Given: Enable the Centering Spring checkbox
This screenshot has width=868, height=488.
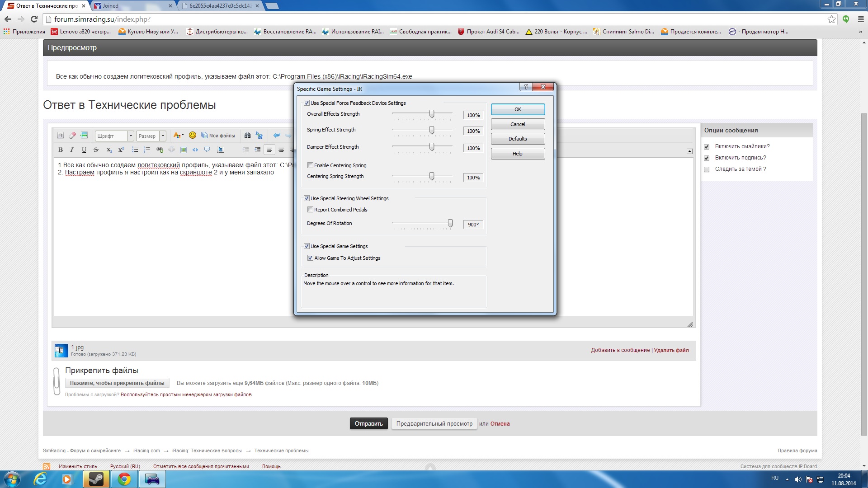Looking at the screenshot, I should pos(310,165).
